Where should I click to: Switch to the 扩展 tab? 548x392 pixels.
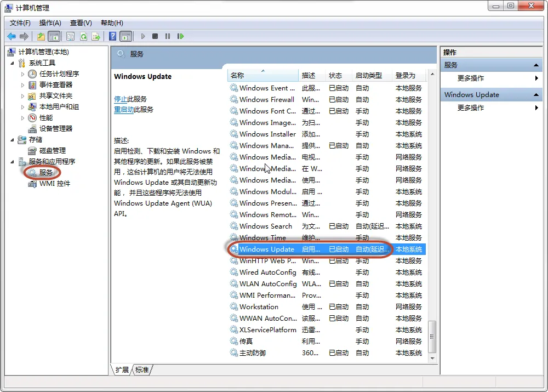tap(122, 370)
